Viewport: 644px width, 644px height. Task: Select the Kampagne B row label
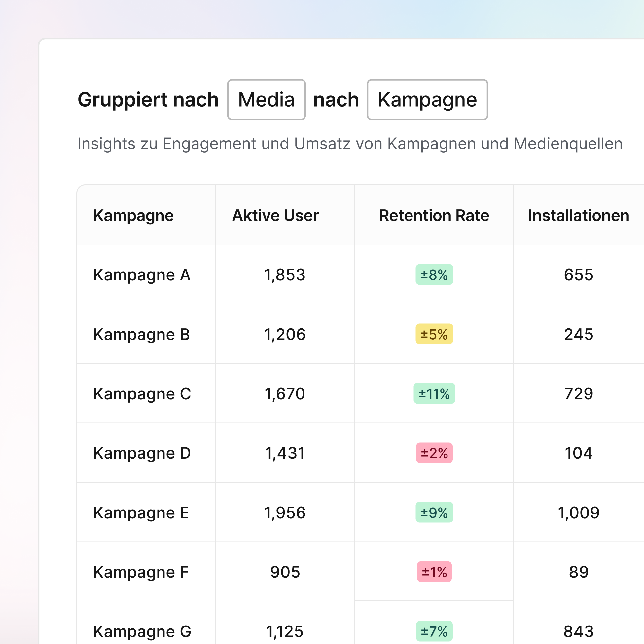pos(142,334)
